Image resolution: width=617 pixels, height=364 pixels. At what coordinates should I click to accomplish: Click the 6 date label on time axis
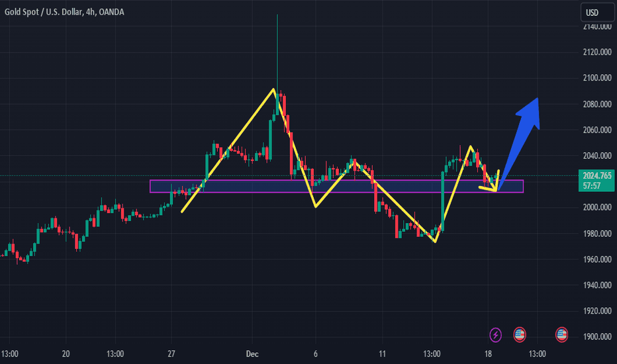[316, 354]
